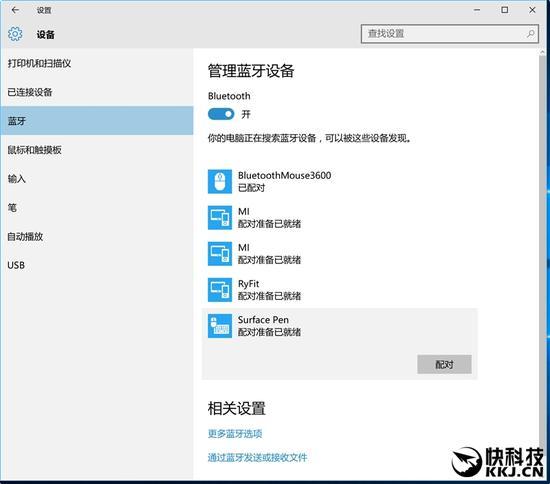Image resolution: width=550 pixels, height=484 pixels.
Task: Turn off the Bluetooth toggle switch
Action: 221,114
